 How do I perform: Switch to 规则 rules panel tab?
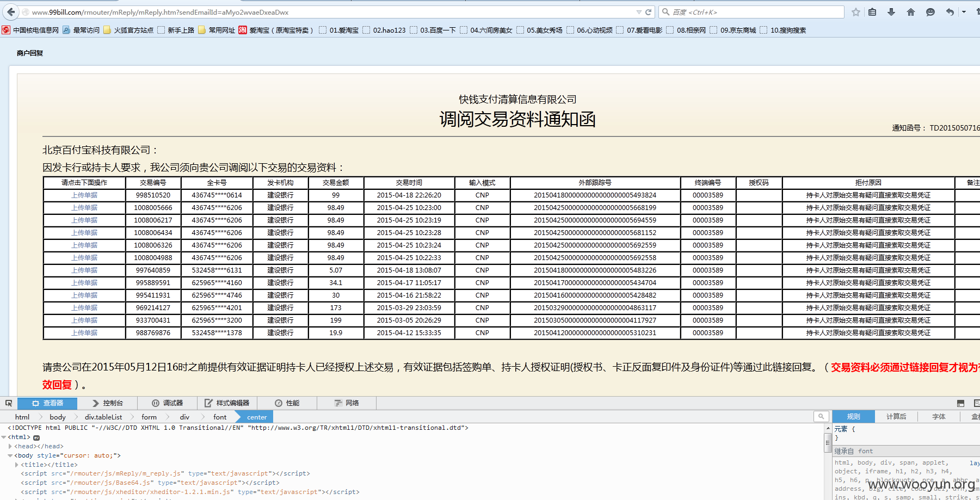[x=853, y=417]
